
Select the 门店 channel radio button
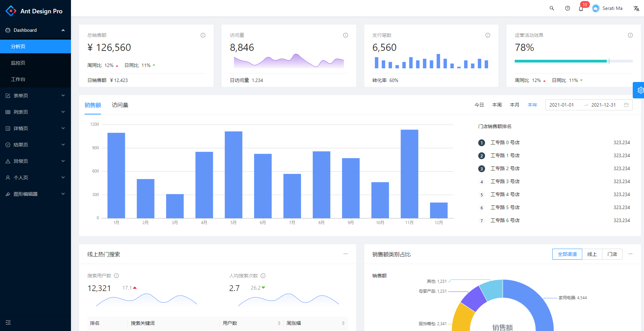[x=612, y=254]
